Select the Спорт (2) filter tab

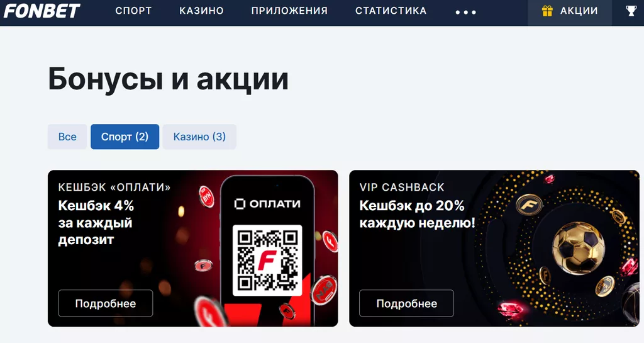(x=125, y=137)
